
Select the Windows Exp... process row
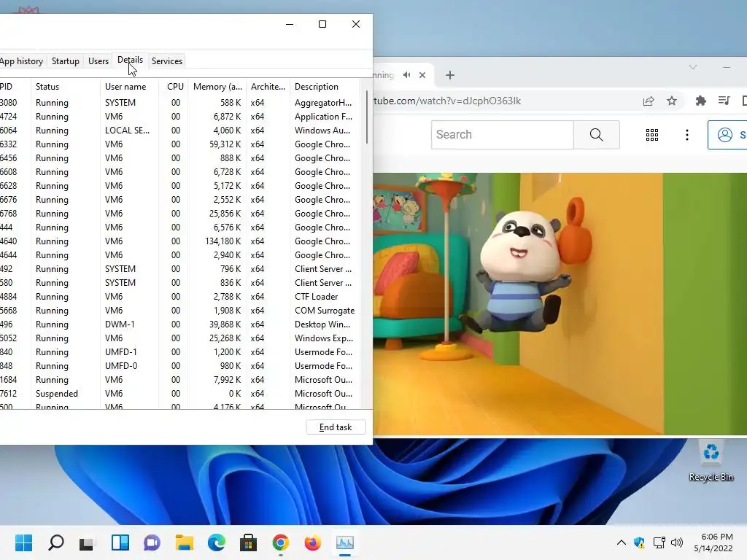pyautogui.click(x=179, y=338)
